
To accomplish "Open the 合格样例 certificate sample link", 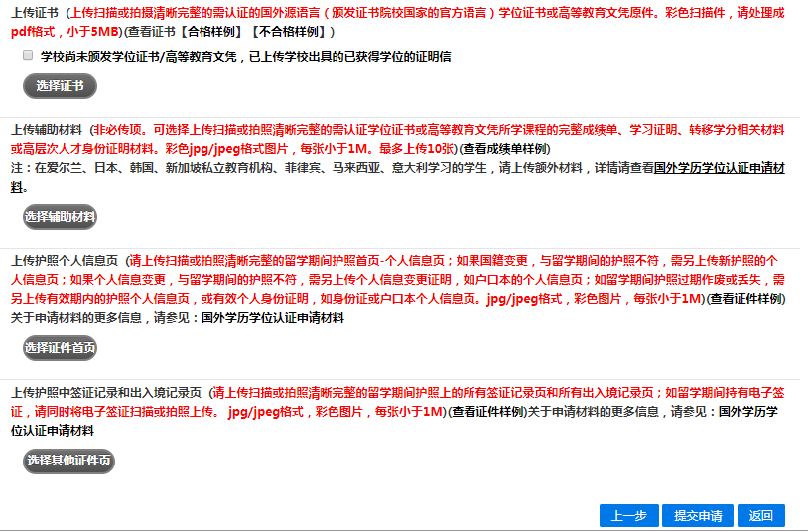I will [211, 32].
